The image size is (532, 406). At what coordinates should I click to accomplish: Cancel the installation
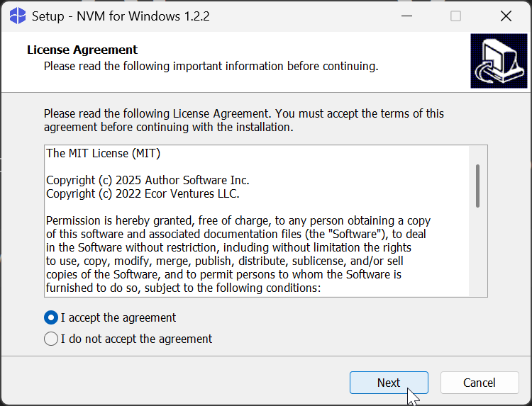tap(479, 383)
